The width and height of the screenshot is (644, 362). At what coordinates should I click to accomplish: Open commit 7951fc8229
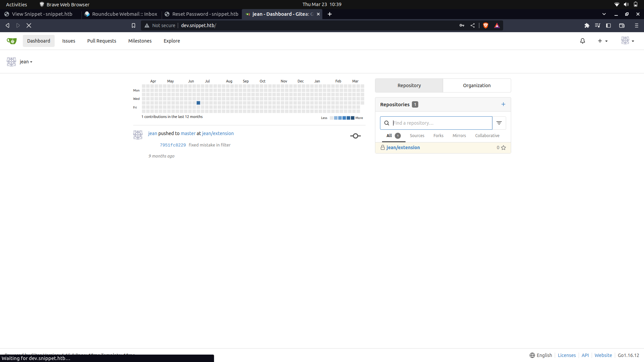click(173, 145)
